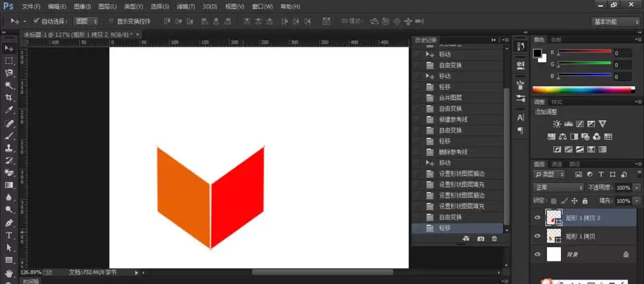Toggle layer filtering switch
644x284 pixels.
[639, 173]
